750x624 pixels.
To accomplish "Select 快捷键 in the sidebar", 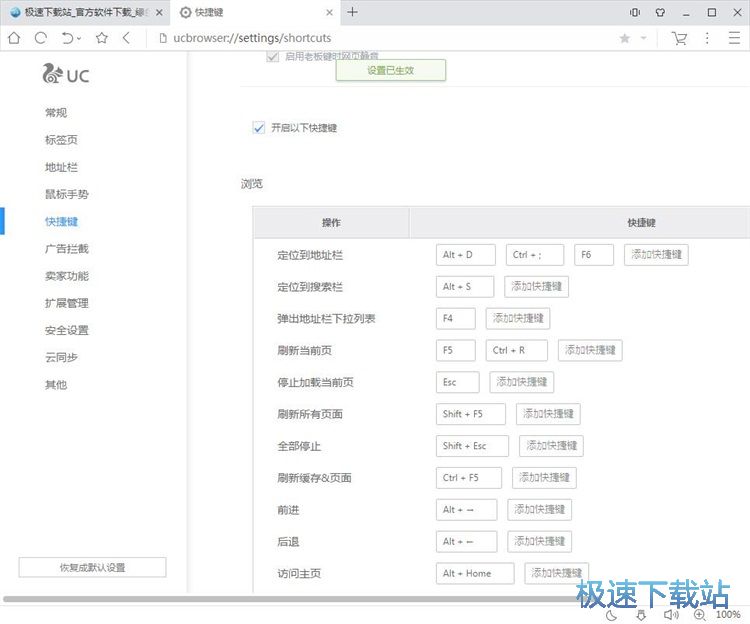I will pyautogui.click(x=61, y=221).
